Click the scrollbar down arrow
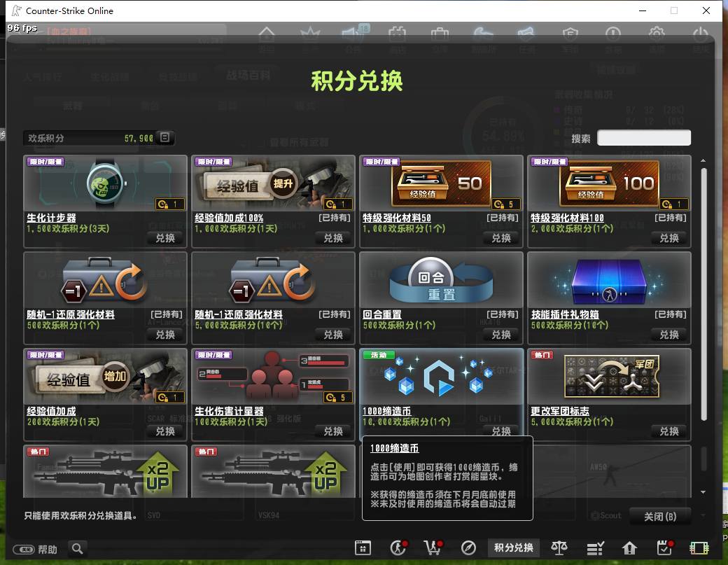 (x=703, y=492)
